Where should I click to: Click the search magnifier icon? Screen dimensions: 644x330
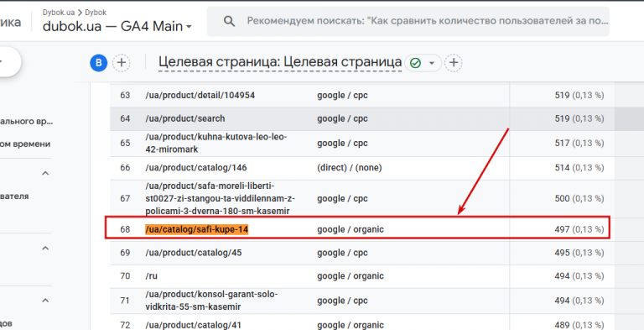click(x=229, y=21)
